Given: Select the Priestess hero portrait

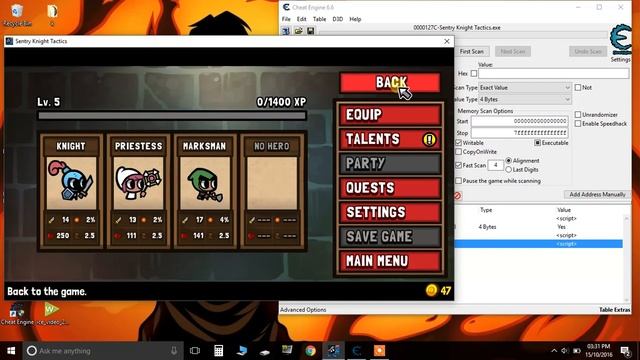Looking at the screenshot, I should click(x=138, y=183).
